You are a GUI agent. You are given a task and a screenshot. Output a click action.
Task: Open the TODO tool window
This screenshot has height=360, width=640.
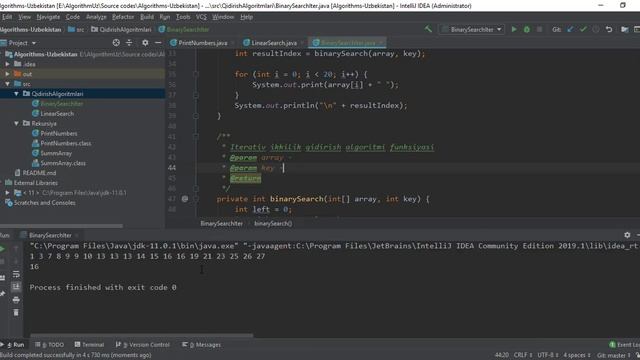point(49,345)
